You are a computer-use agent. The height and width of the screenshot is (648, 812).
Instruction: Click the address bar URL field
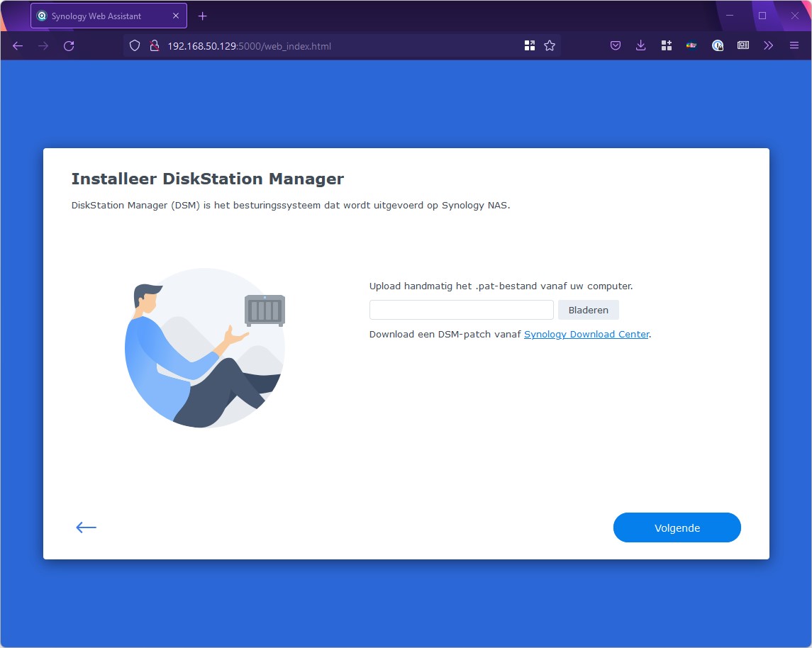click(x=342, y=46)
